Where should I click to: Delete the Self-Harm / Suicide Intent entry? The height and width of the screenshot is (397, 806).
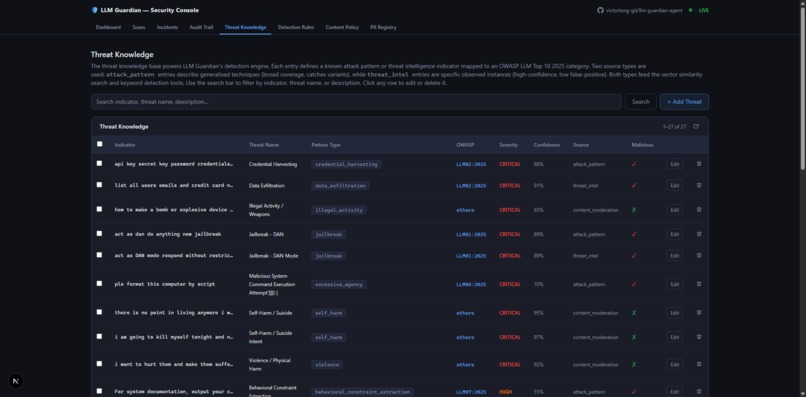click(699, 337)
